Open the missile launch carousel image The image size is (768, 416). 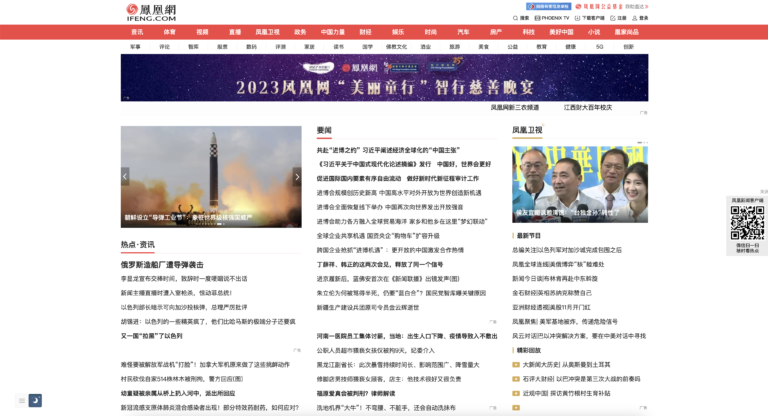pos(211,176)
